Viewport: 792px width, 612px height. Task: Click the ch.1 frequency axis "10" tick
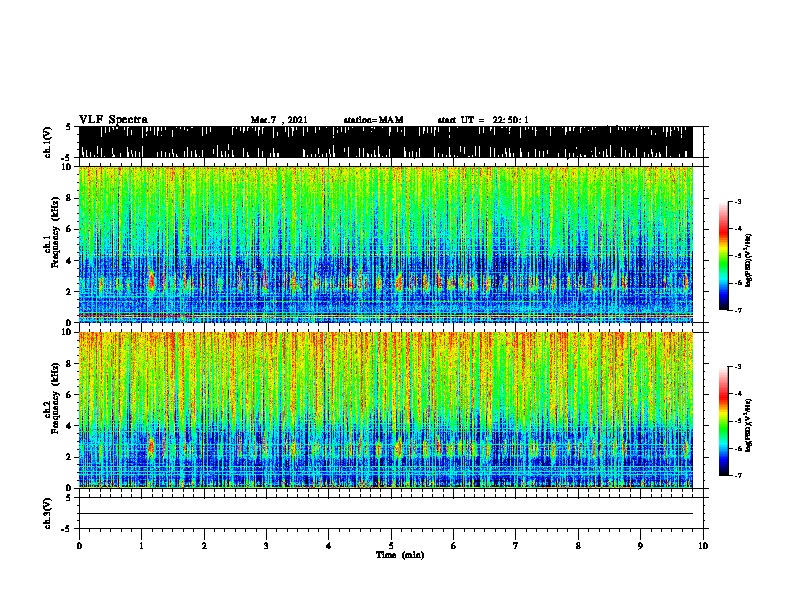69,167
